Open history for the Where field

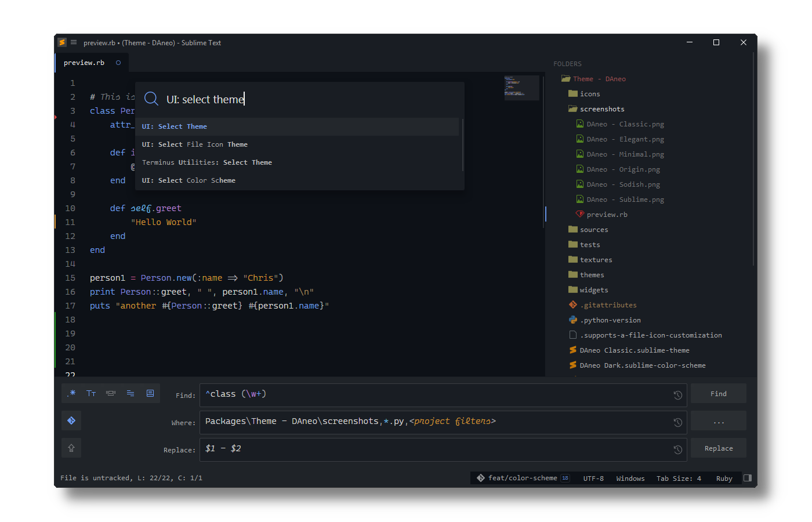[677, 422]
